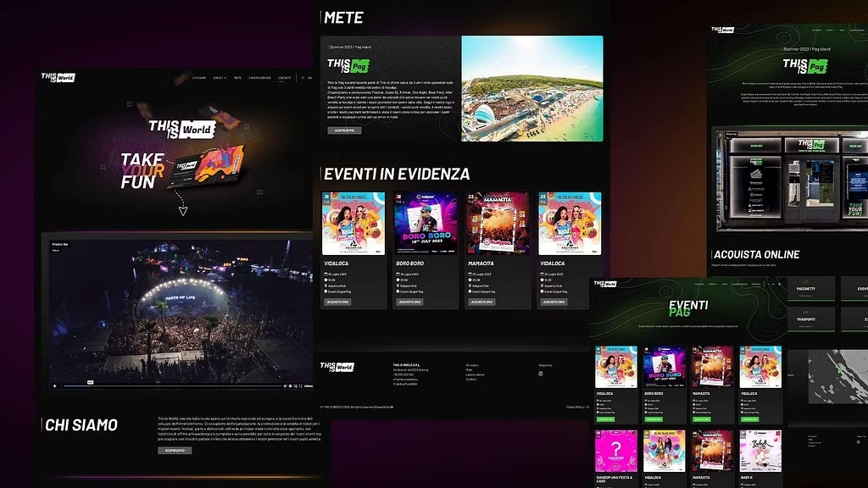
Task: Open the Contatti menu item
Action: coord(285,78)
